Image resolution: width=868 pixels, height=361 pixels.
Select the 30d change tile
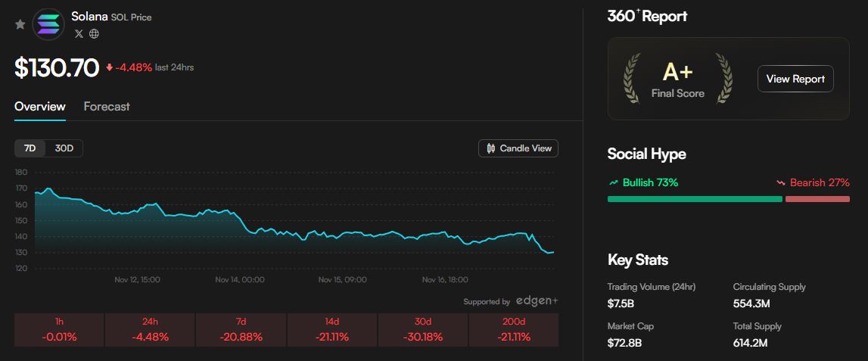(x=423, y=330)
